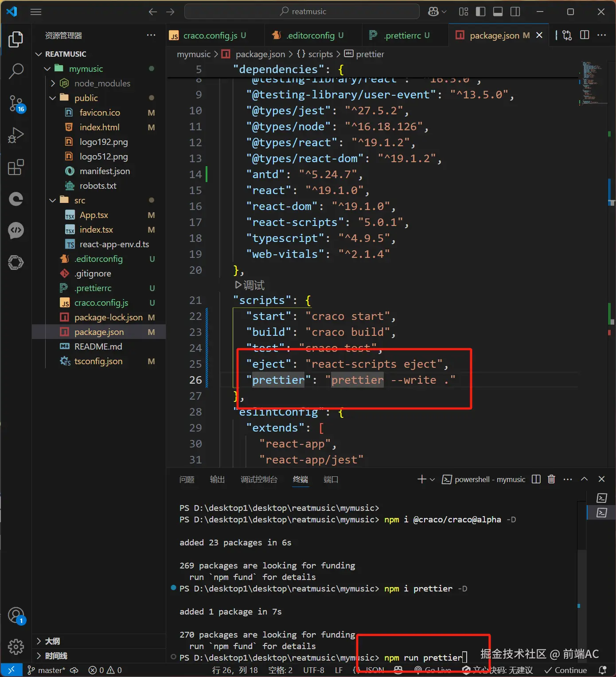The height and width of the screenshot is (677, 616).
Task: Open new terminal launch profile dropdown
Action: [x=433, y=479]
